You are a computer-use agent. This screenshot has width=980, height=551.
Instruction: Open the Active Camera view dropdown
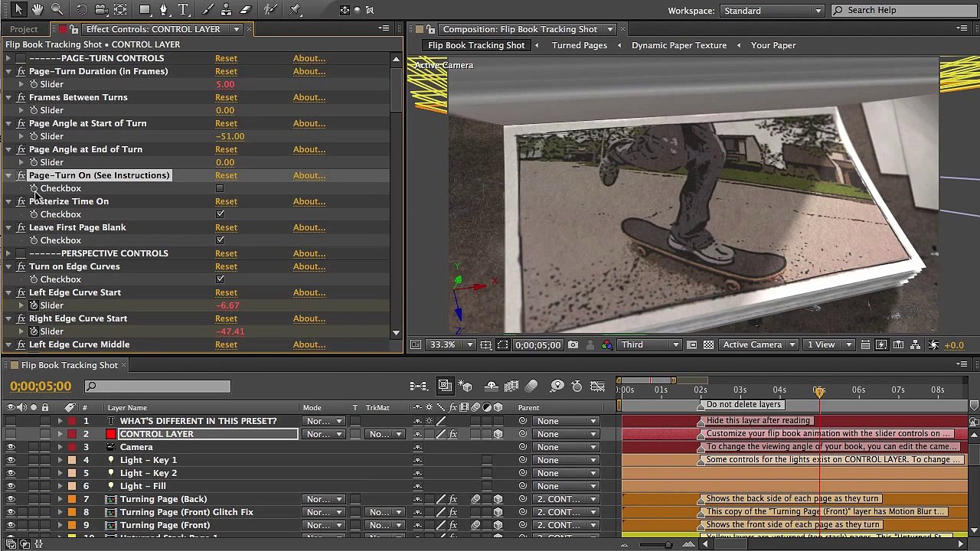point(759,345)
